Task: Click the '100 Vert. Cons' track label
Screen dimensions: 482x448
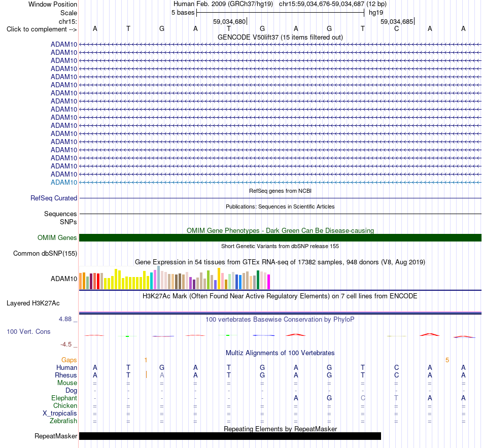Action: (x=28, y=331)
